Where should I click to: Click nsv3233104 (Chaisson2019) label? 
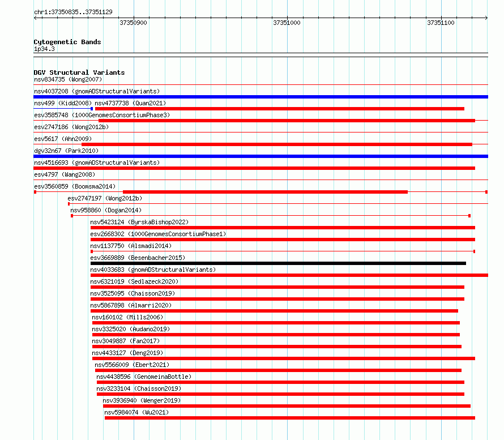coord(139,388)
